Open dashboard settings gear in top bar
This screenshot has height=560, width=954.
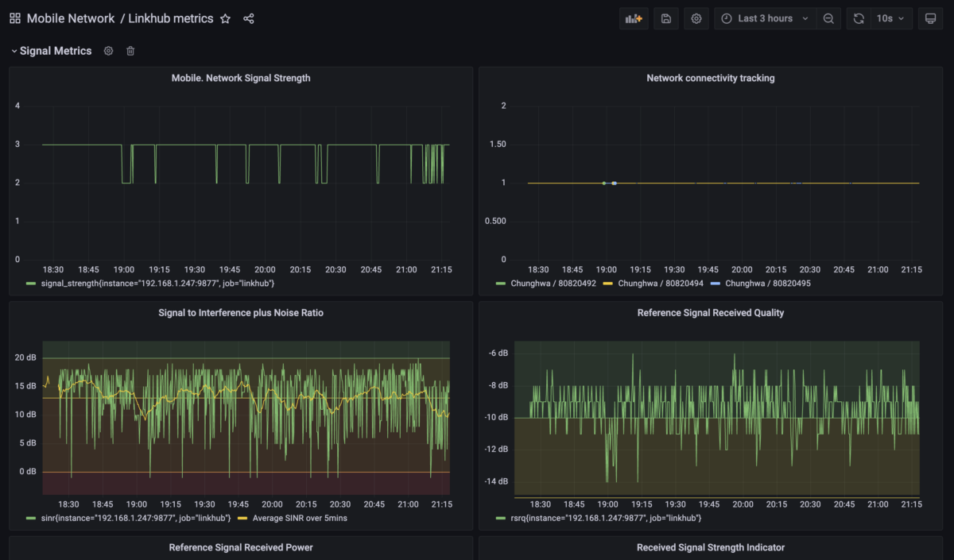[696, 18]
